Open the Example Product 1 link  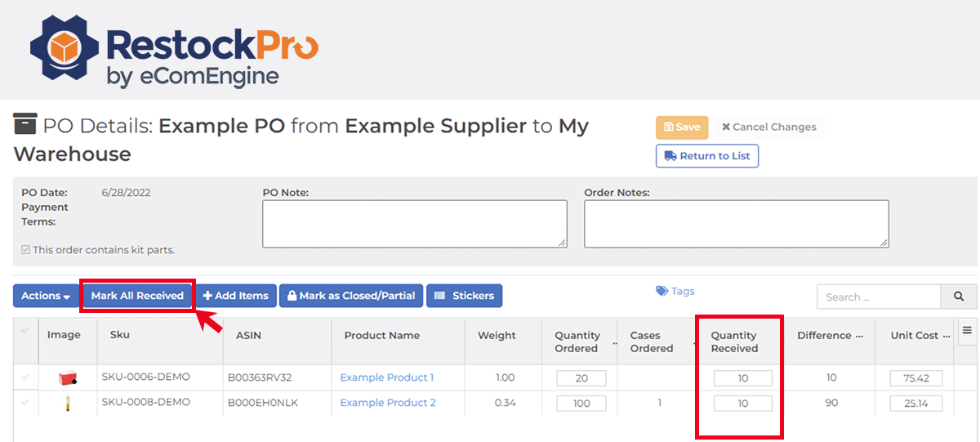[x=387, y=377]
